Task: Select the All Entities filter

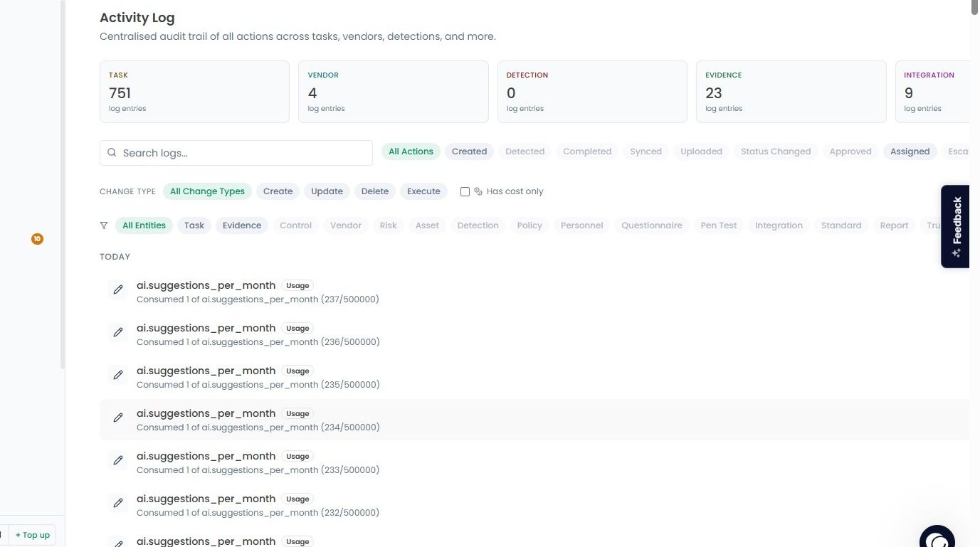Action: 144,225
